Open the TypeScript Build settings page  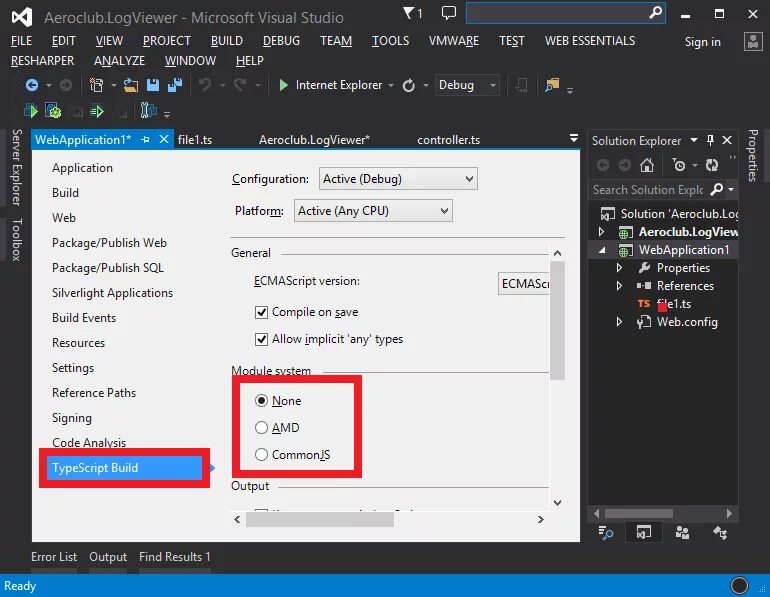pyautogui.click(x=124, y=468)
